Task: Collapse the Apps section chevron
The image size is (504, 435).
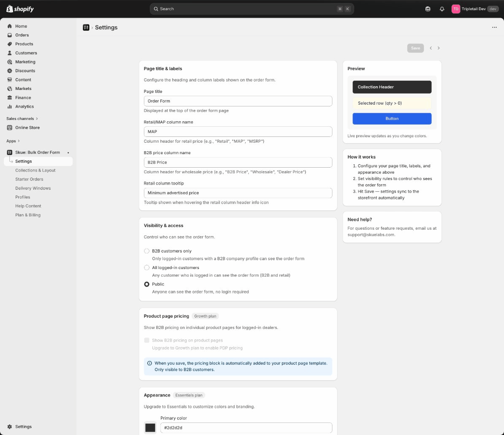Action: pyautogui.click(x=18, y=141)
